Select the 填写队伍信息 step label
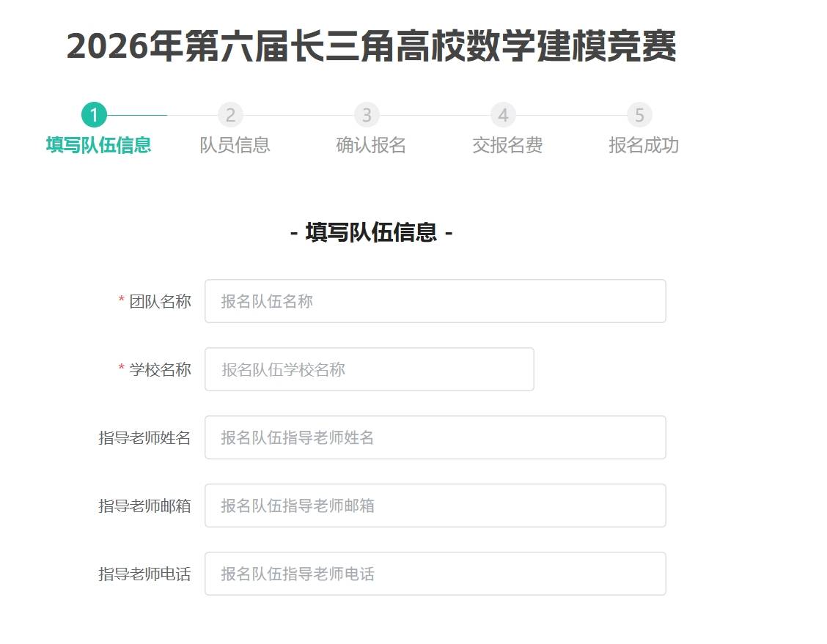The height and width of the screenshot is (644, 827). tap(98, 145)
